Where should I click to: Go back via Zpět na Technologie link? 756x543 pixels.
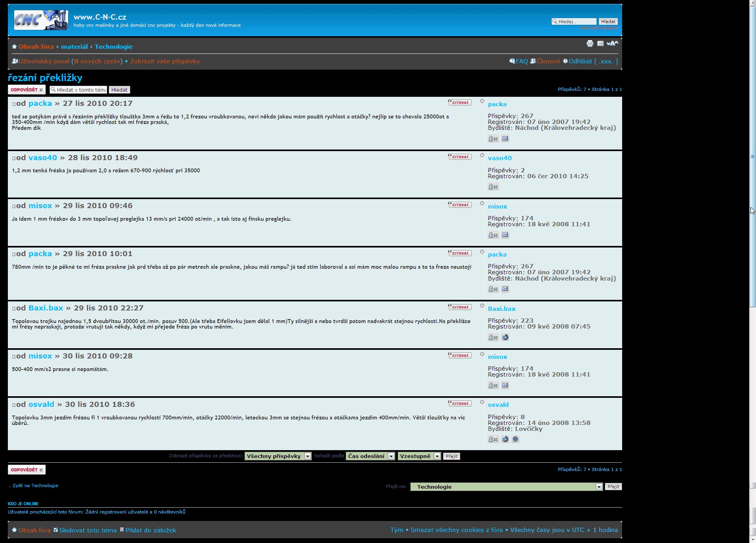click(x=35, y=486)
